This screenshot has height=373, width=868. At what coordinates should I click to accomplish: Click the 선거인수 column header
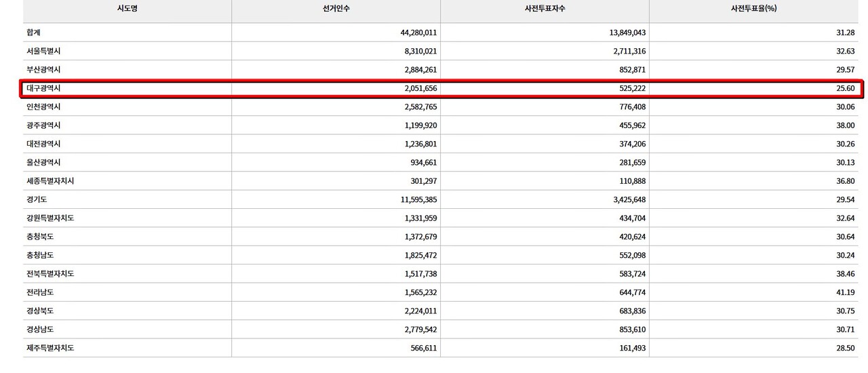coord(336,8)
